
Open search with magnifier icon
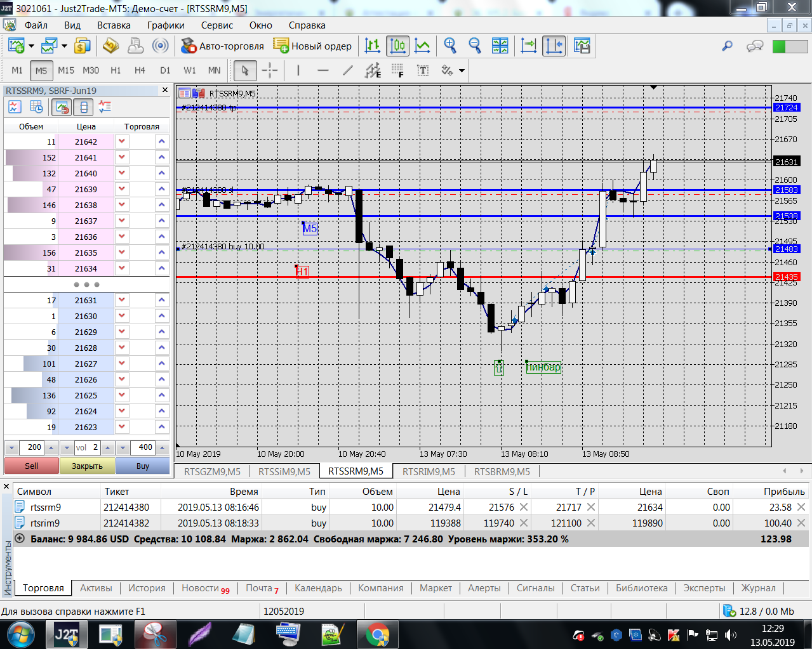pyautogui.click(x=728, y=46)
